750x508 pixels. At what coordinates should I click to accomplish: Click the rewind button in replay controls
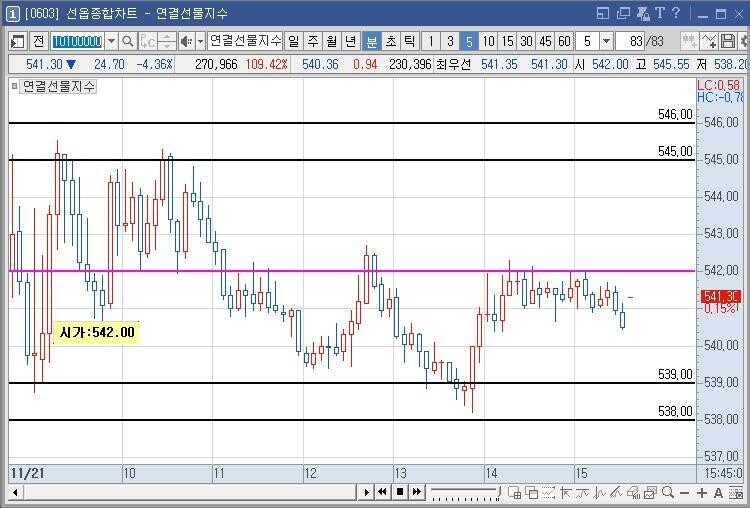[x=382, y=492]
